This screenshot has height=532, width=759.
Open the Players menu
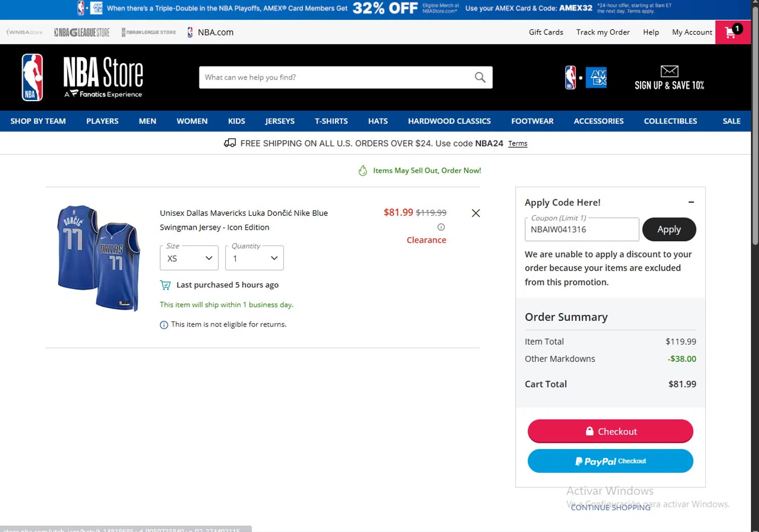pyautogui.click(x=102, y=121)
